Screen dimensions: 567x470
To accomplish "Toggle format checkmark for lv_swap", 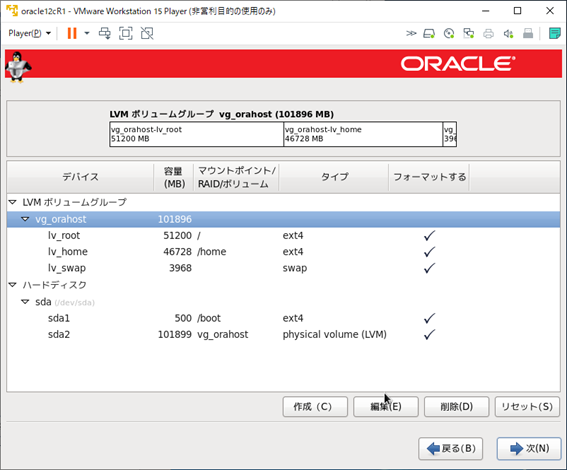I will (429, 268).
